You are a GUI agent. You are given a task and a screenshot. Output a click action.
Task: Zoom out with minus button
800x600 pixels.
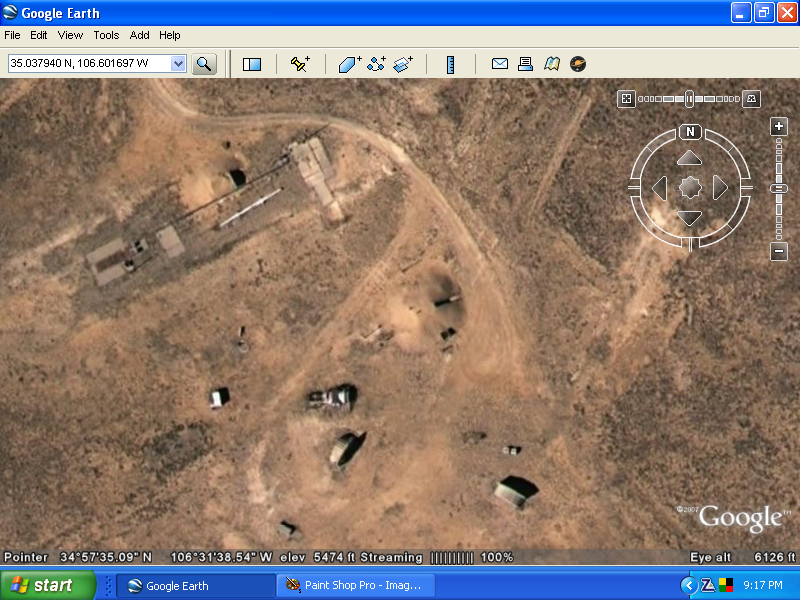(779, 251)
